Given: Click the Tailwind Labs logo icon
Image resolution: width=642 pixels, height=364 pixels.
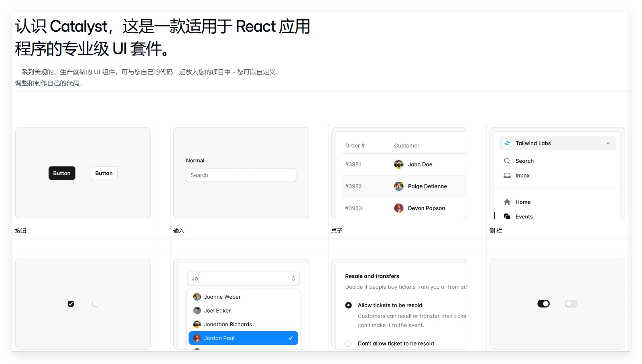Looking at the screenshot, I should pyautogui.click(x=507, y=143).
